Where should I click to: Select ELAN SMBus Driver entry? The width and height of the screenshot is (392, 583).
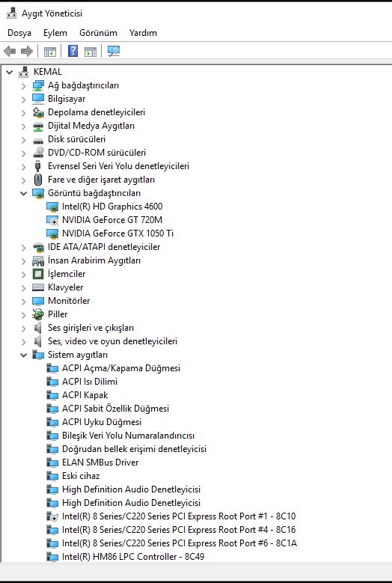(100, 463)
